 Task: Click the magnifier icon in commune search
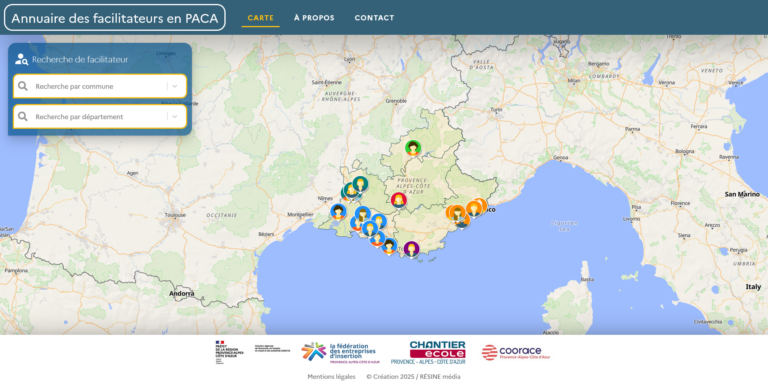[23, 86]
